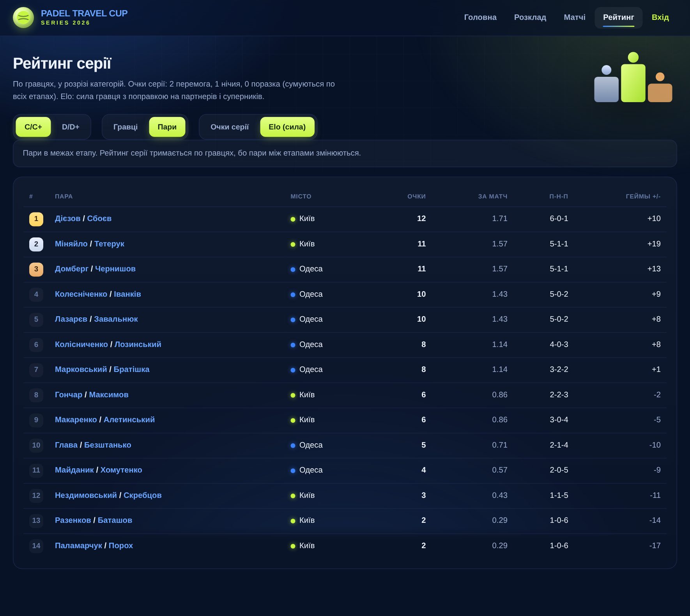The height and width of the screenshot is (616, 690).
Task: Switch category toggle to D/D+
Action: 71,127
